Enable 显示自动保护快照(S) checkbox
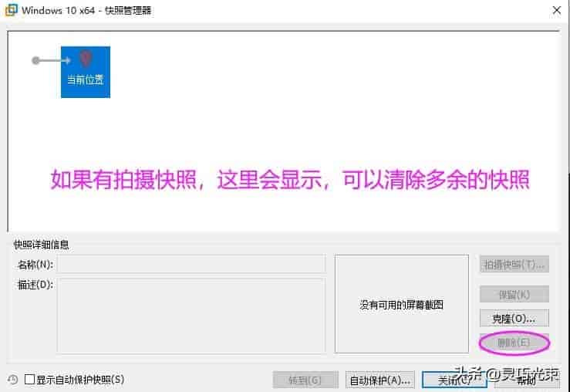This screenshot has width=570, height=392. pyautogui.click(x=29, y=380)
